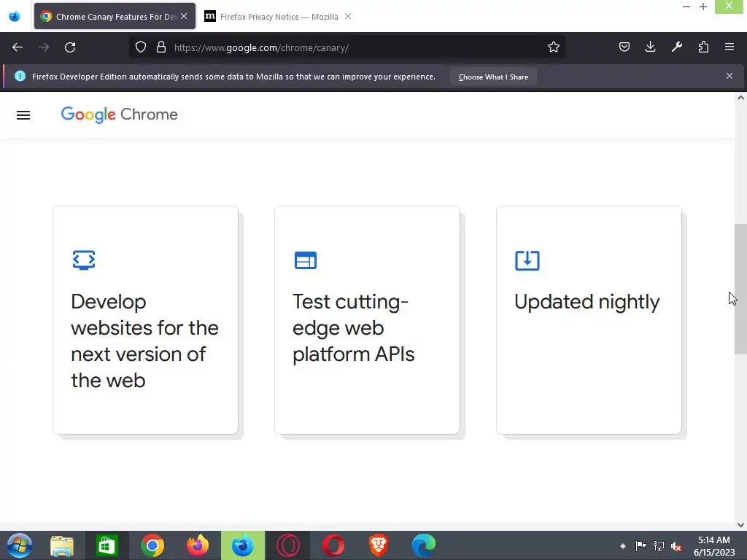Click the web window icon in Test card
Image resolution: width=747 pixels, height=560 pixels.
[306, 260]
